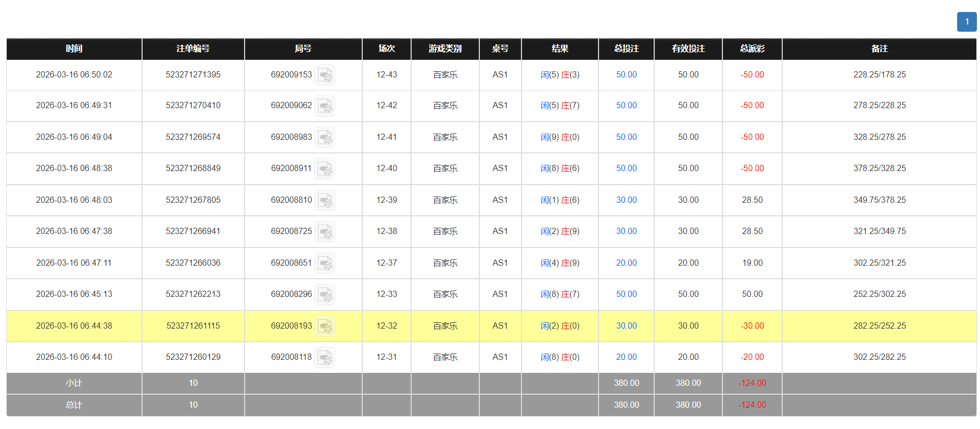
Task: Click result 闲(9) 庄(0) cell
Action: (560, 137)
